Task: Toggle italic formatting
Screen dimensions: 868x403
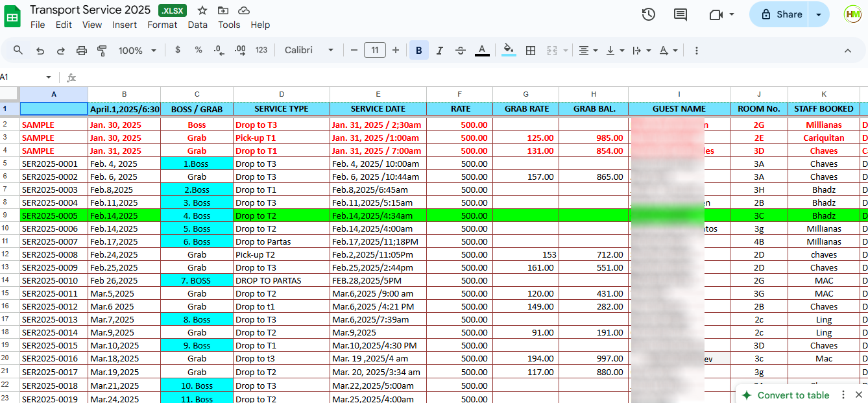Action: tap(440, 51)
